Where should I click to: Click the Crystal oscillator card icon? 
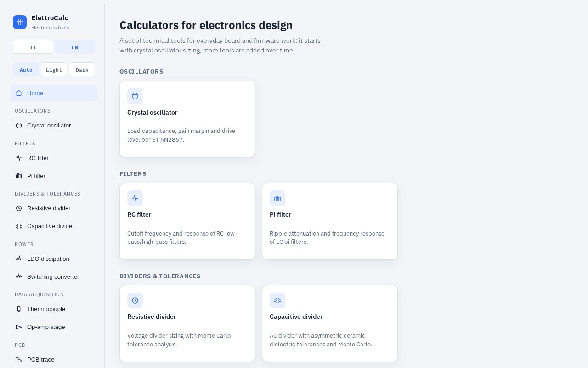pos(135,96)
